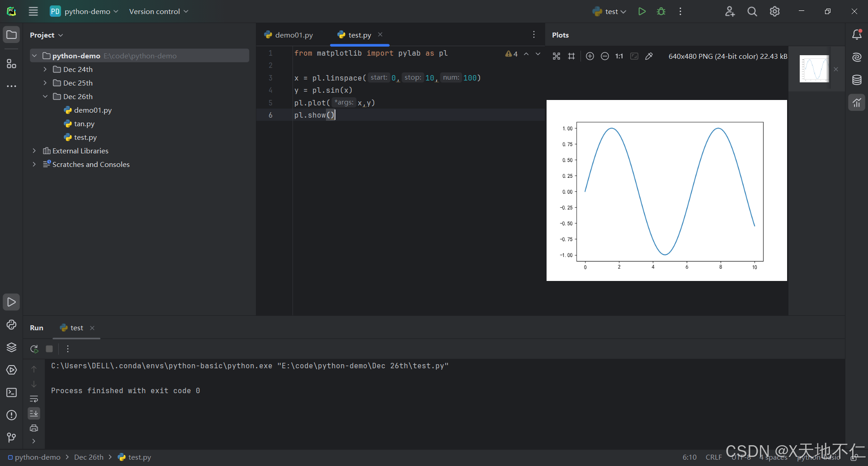Zoom in on the plot image

pos(590,56)
